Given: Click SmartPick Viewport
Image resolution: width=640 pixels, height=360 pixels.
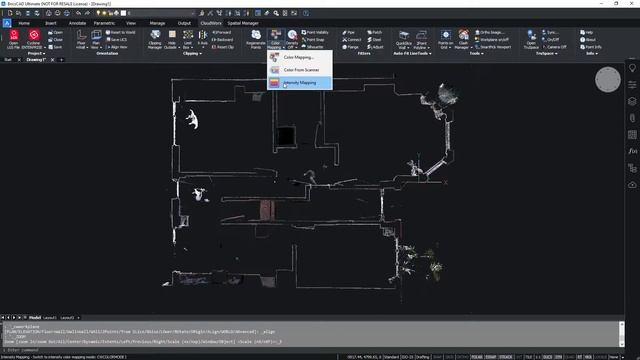Looking at the screenshot, I should (x=493, y=47).
